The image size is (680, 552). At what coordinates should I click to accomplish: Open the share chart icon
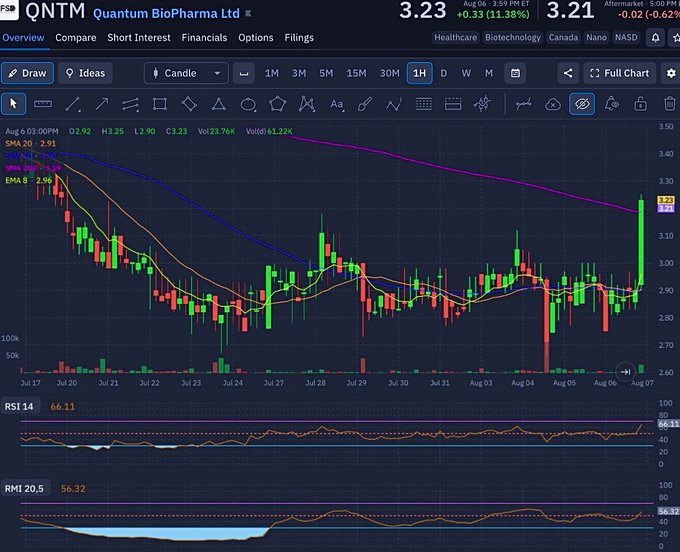coord(568,73)
